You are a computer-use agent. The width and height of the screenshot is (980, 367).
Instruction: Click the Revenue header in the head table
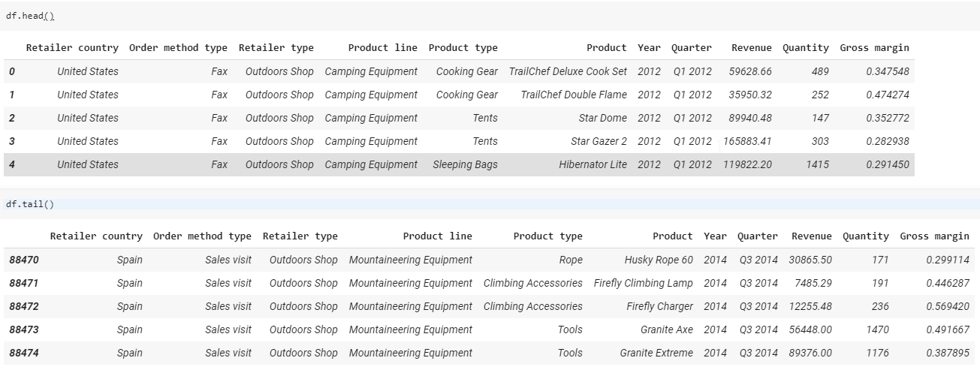click(751, 47)
